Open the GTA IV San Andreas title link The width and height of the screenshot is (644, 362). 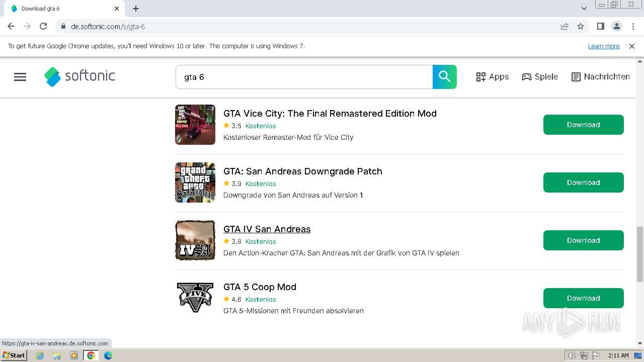pyautogui.click(x=267, y=229)
